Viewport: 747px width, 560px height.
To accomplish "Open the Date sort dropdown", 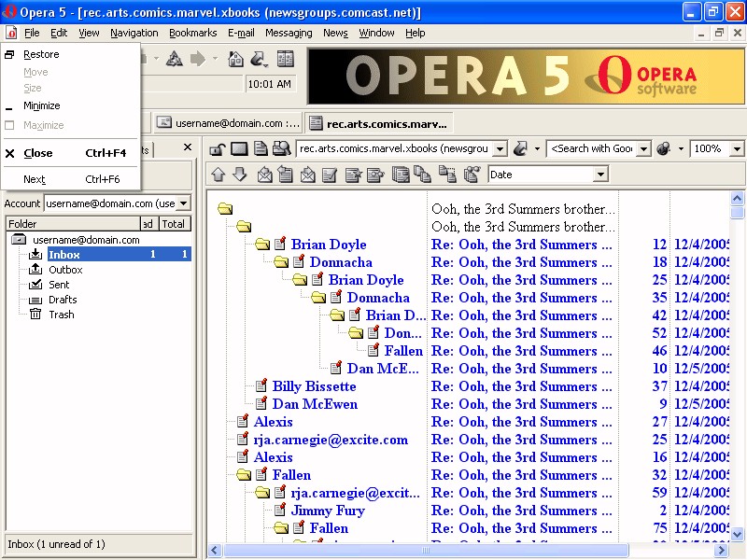I will point(601,175).
